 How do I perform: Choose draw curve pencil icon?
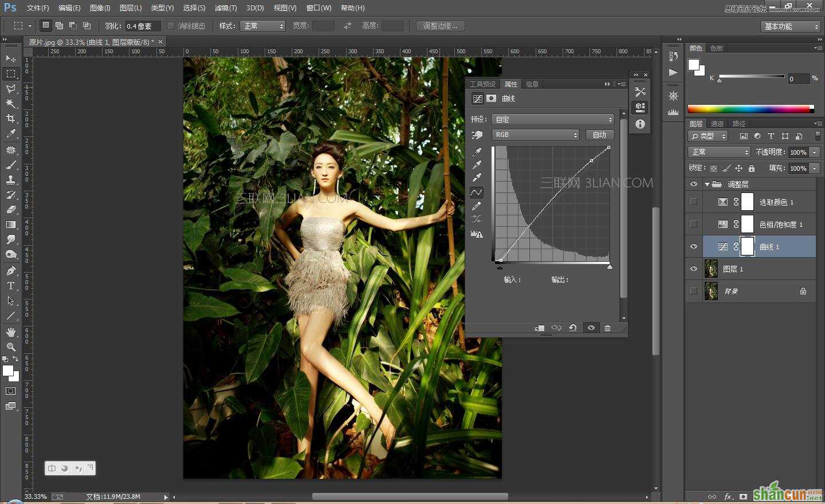coord(477,206)
